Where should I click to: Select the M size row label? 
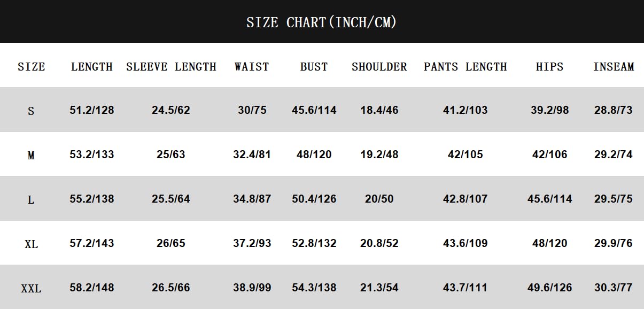pyautogui.click(x=31, y=156)
